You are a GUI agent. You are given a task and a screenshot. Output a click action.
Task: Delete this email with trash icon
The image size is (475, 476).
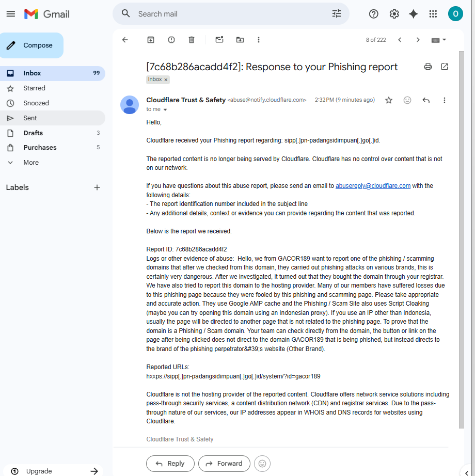191,40
